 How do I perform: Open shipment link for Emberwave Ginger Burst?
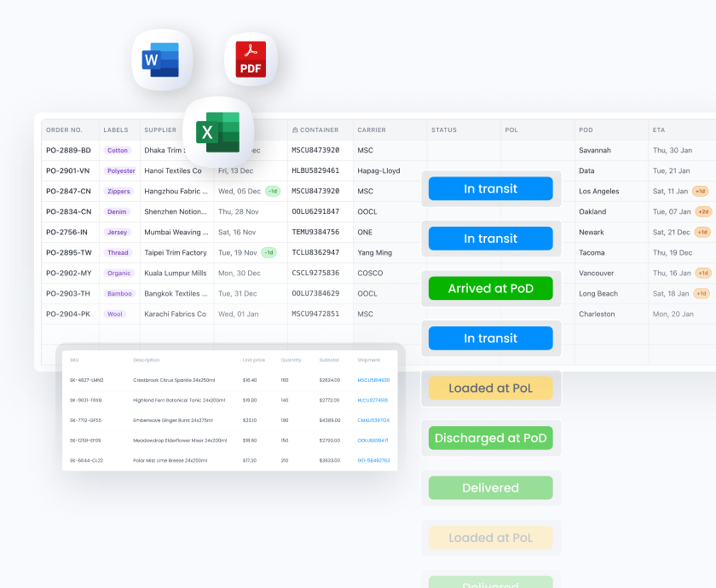tap(373, 420)
